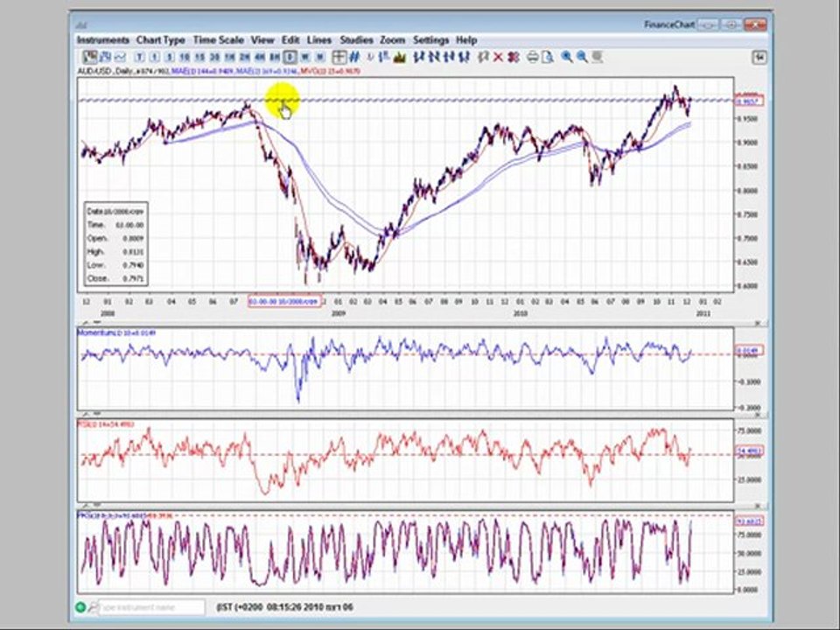Click the price value tag on right axis
The width and height of the screenshot is (840, 630).
tap(750, 101)
